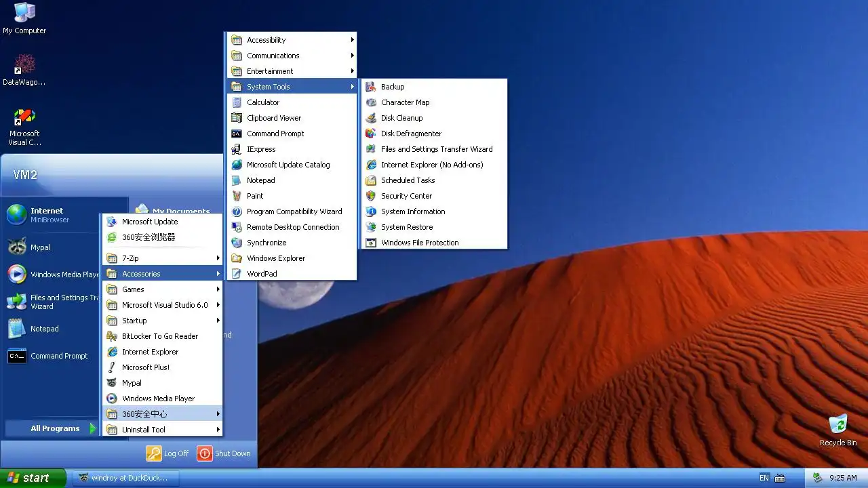Click the start button
This screenshot has height=488, width=868.
[33, 478]
